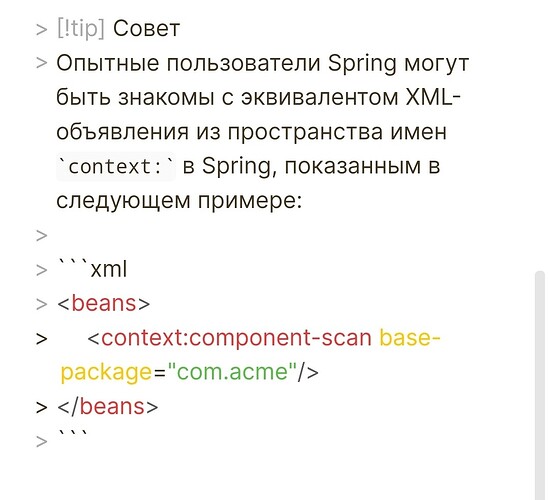The image size is (549, 500).
Task: Click the closing </beans> tag
Action: click(107, 407)
